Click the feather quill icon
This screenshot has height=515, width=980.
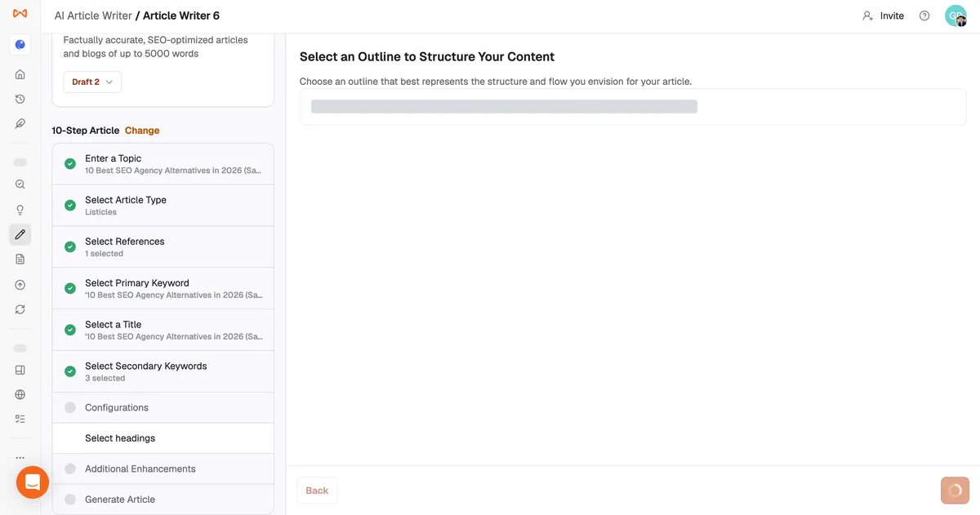point(20,123)
